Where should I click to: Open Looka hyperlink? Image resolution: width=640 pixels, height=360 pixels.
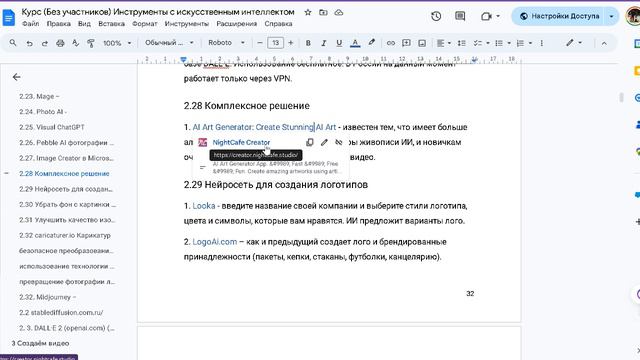tap(204, 206)
